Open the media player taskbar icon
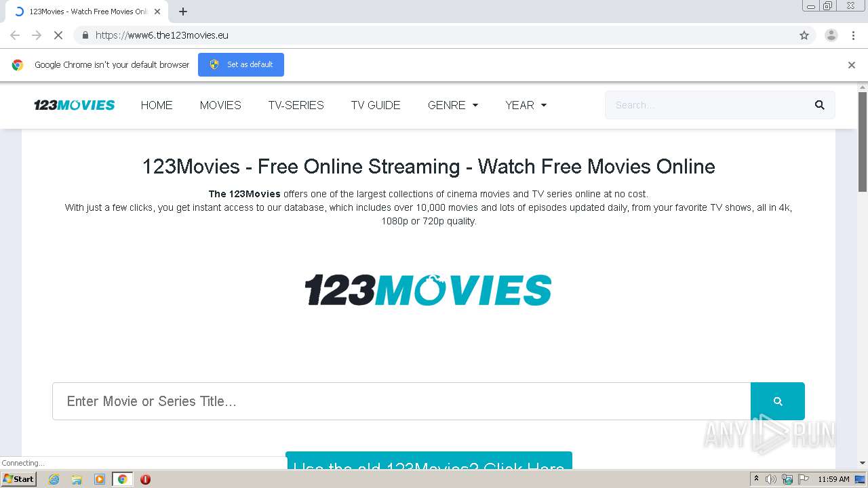Viewport: 868px width, 488px height. pyautogui.click(x=100, y=479)
